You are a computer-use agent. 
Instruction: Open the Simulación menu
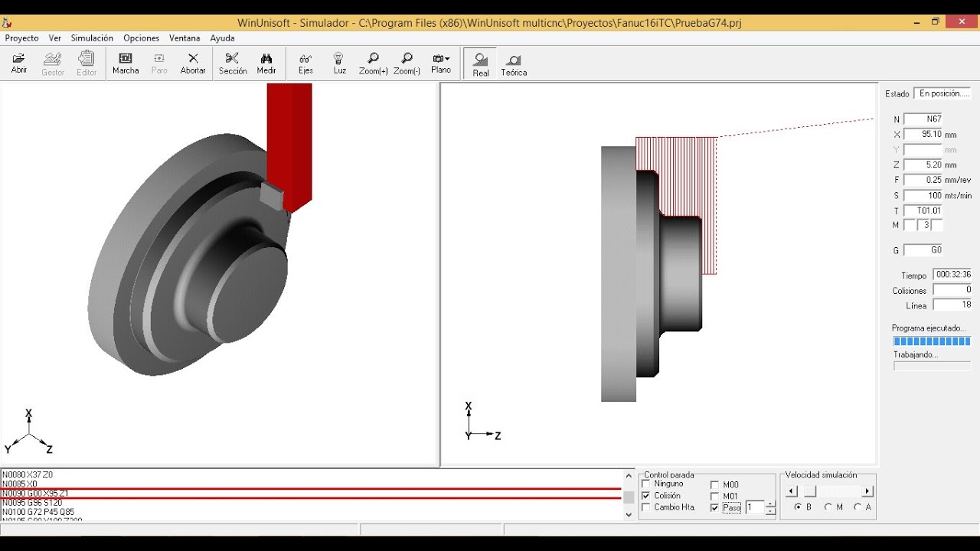92,38
